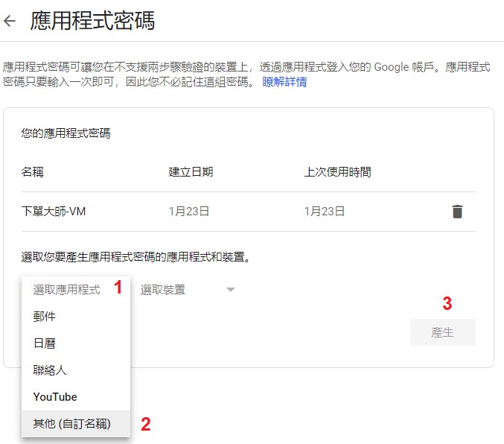Select 日曆 from the app list

pos(76,343)
